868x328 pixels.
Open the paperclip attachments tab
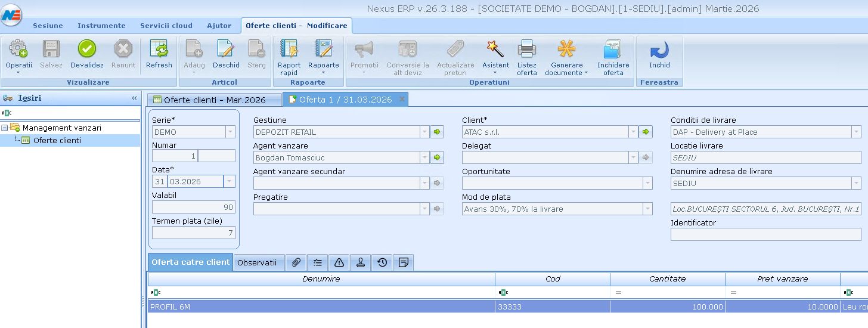tap(296, 262)
